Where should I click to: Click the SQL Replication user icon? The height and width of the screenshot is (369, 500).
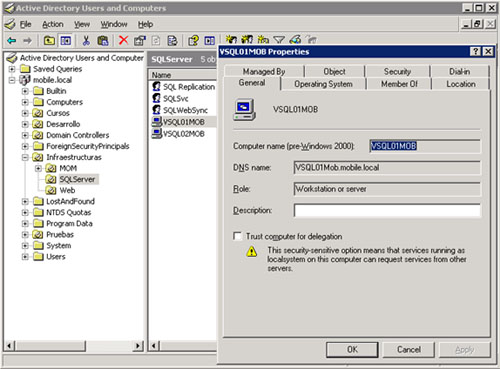coord(156,86)
